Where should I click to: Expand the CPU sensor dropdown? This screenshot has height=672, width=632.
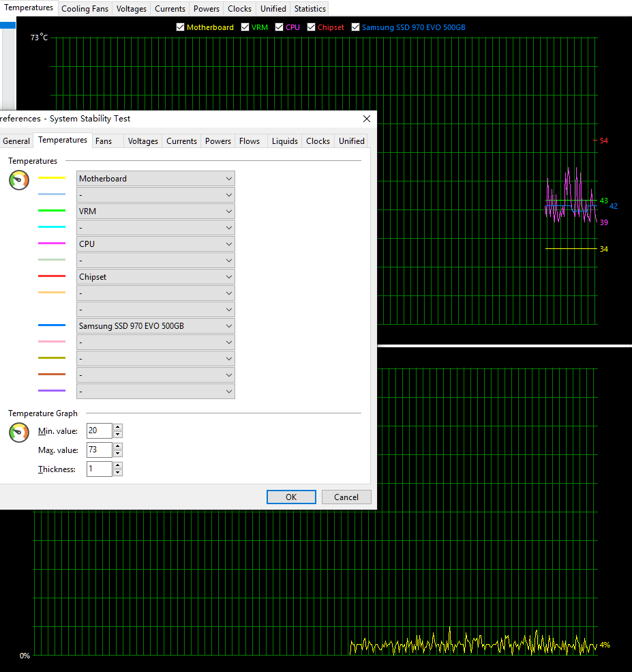click(x=155, y=244)
